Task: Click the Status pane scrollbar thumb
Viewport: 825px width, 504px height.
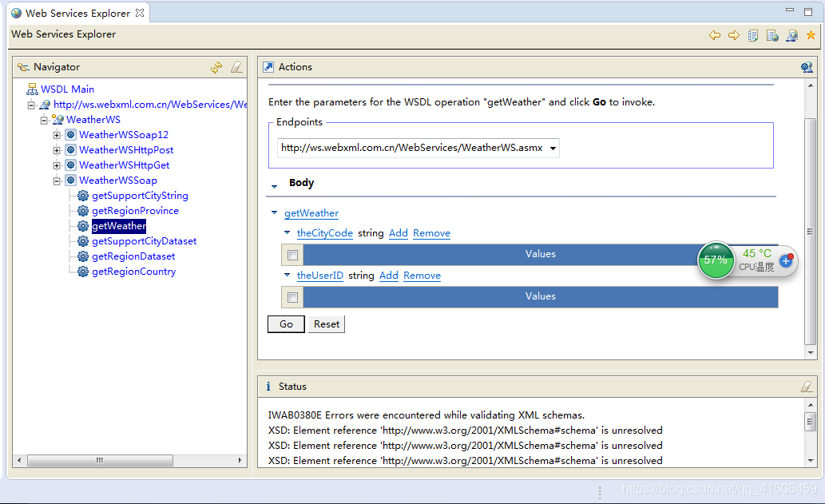Action: (811, 422)
